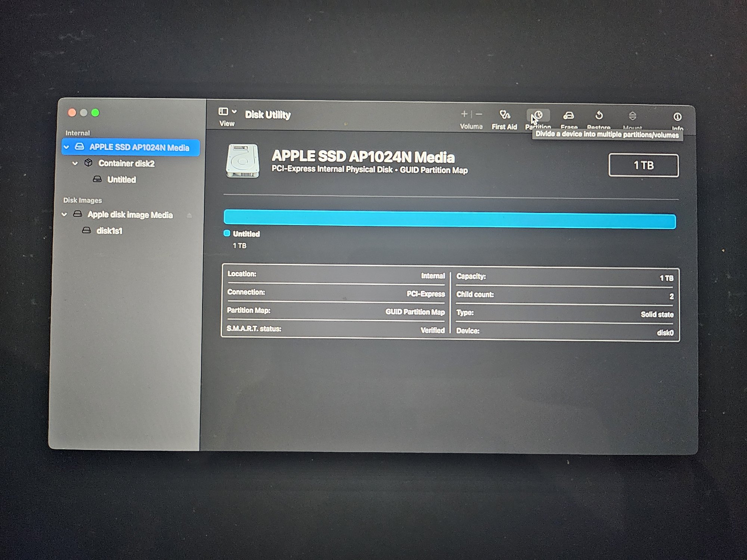Click the Partition toolbar icon
Image resolution: width=747 pixels, height=560 pixels.
pyautogui.click(x=538, y=115)
